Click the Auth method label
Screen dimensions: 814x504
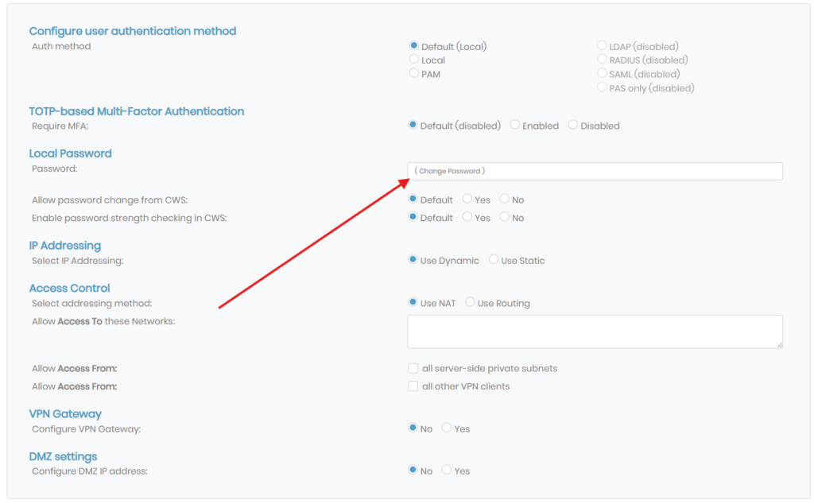pyautogui.click(x=61, y=46)
